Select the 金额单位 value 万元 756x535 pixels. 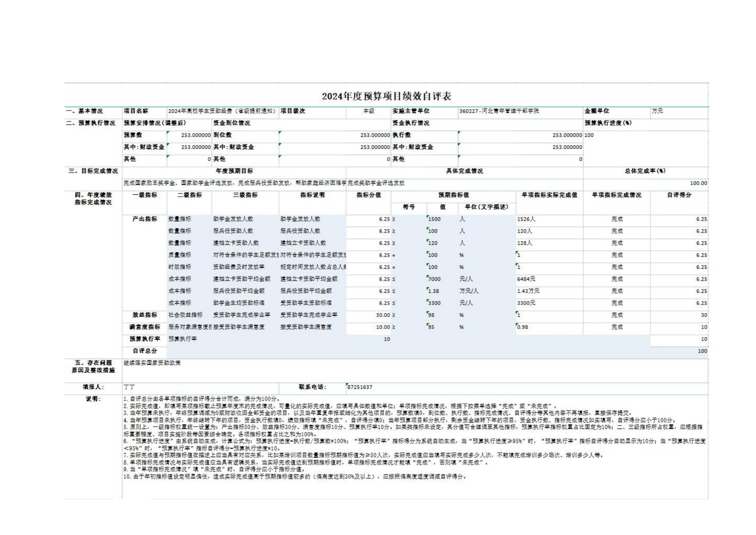(657, 111)
